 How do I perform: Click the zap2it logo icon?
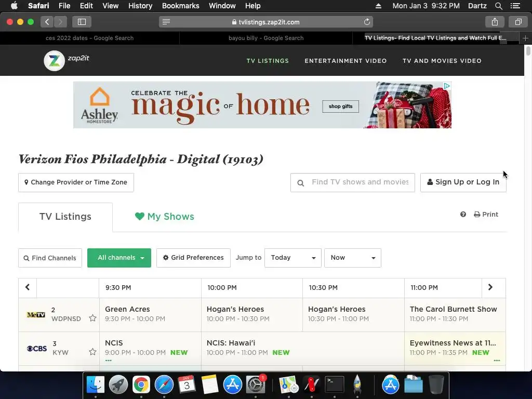54,61
